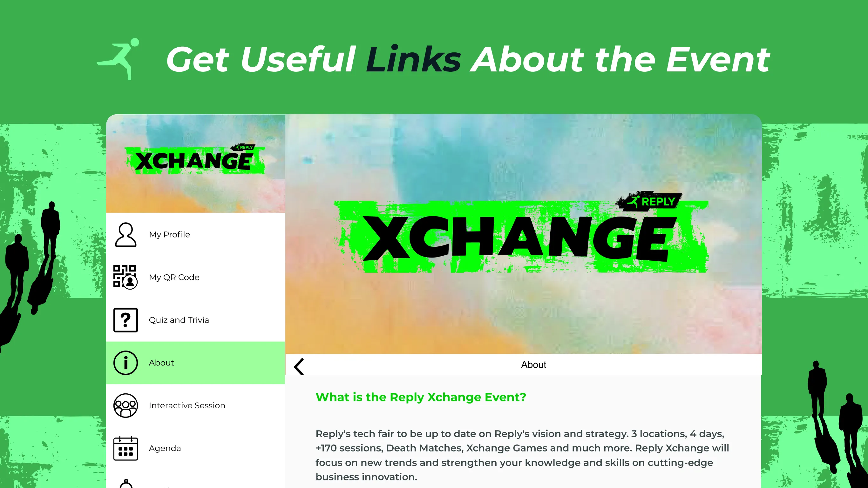Click the back arrow navigation
This screenshot has width=868, height=488.
tap(301, 365)
